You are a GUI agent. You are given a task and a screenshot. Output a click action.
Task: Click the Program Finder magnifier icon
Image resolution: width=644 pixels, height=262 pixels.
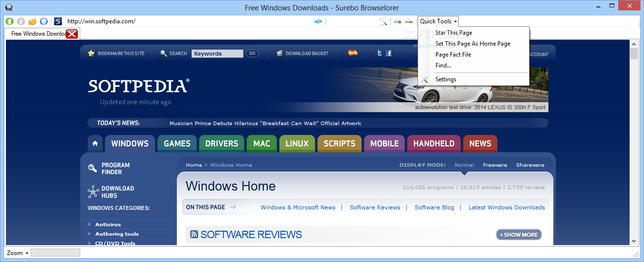93,168
